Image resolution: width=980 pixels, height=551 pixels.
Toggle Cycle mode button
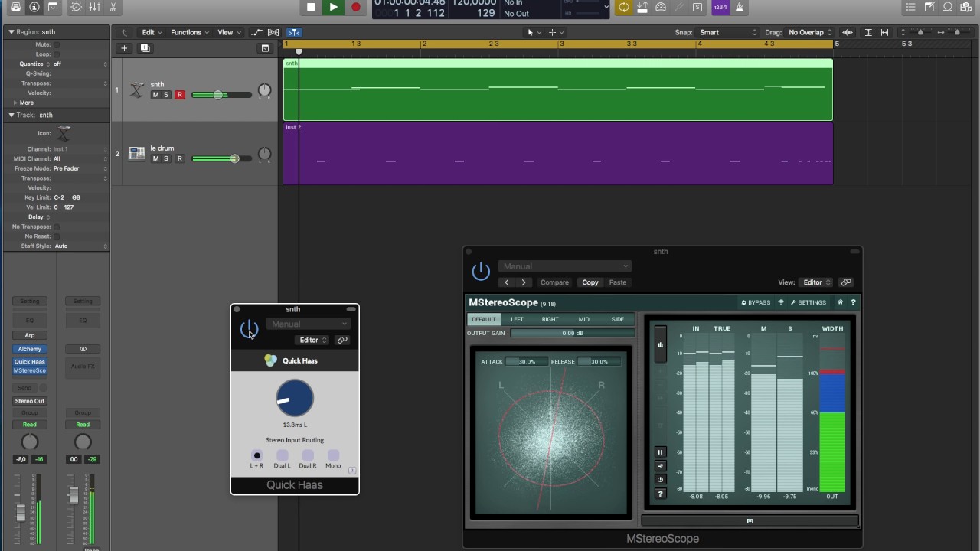point(624,7)
